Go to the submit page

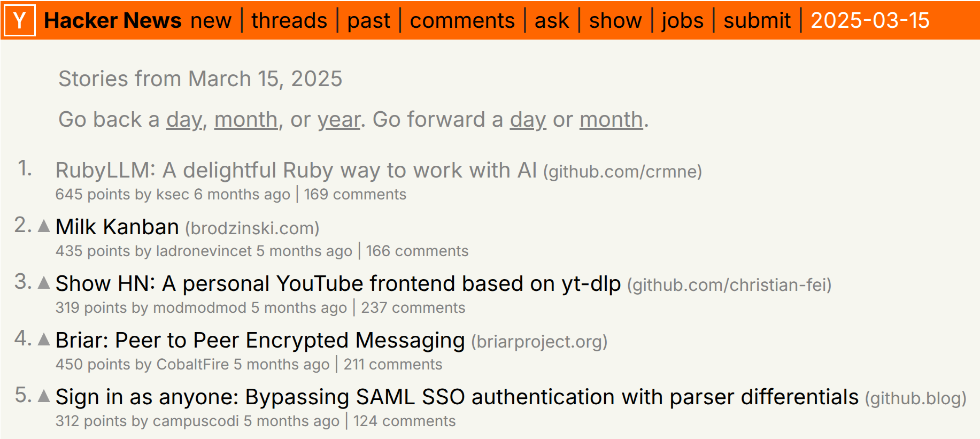click(x=757, y=20)
